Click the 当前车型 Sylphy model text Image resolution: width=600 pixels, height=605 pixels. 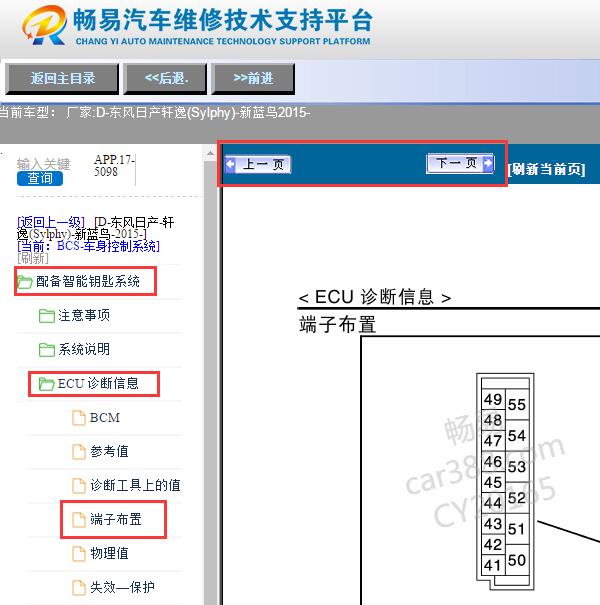155,113
